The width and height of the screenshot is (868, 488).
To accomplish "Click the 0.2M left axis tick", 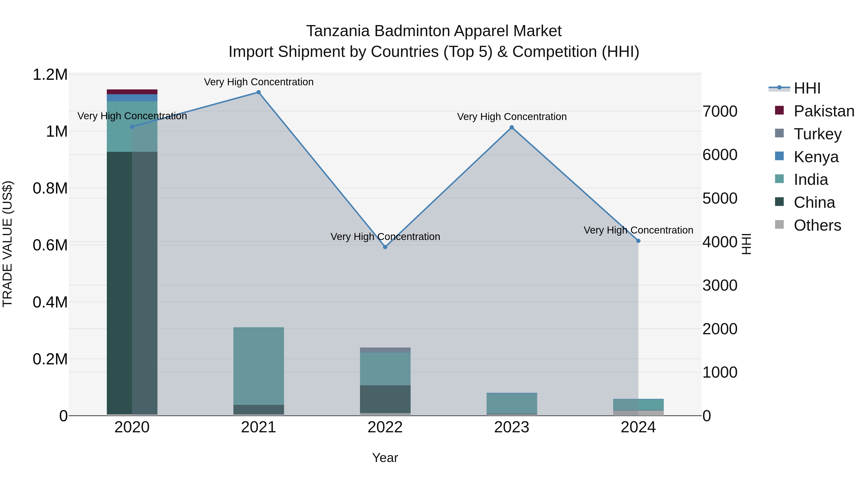I will 50,359.
